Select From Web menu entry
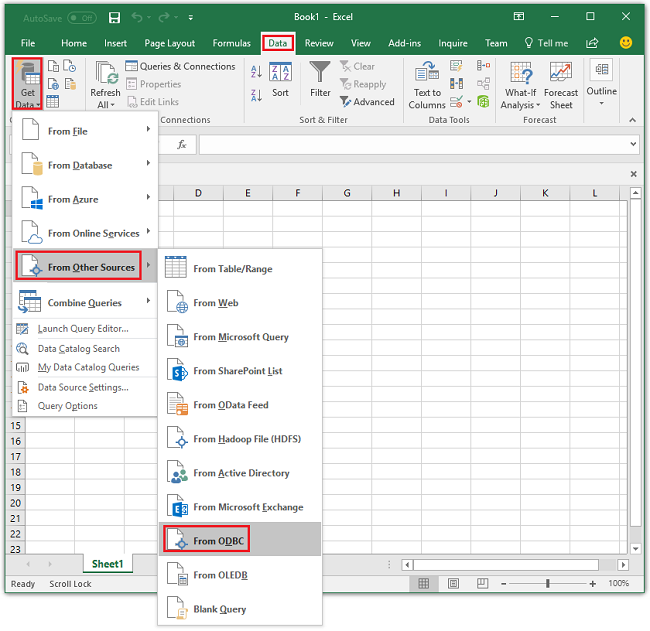Screen dimensions: 650x631 (x=215, y=303)
